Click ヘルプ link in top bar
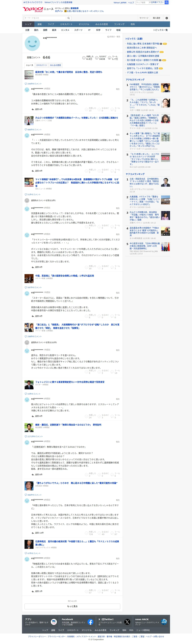The width and height of the screenshot is (192, 644). [131, 3]
